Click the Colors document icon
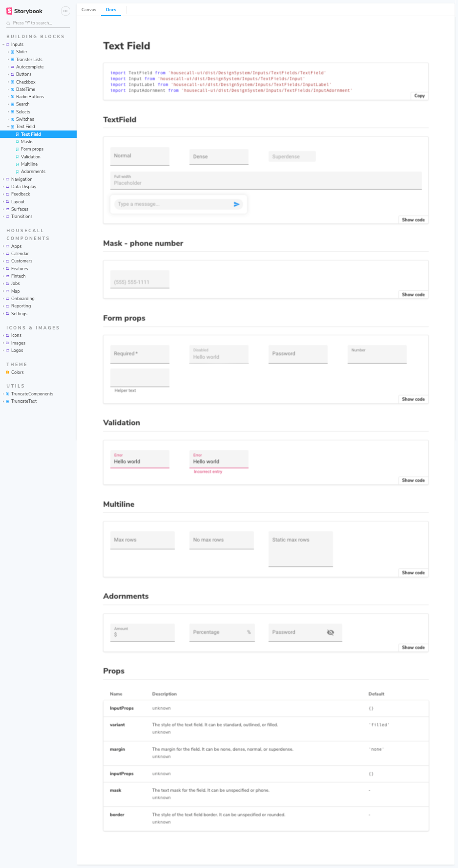This screenshot has height=868, width=458. tap(7, 372)
